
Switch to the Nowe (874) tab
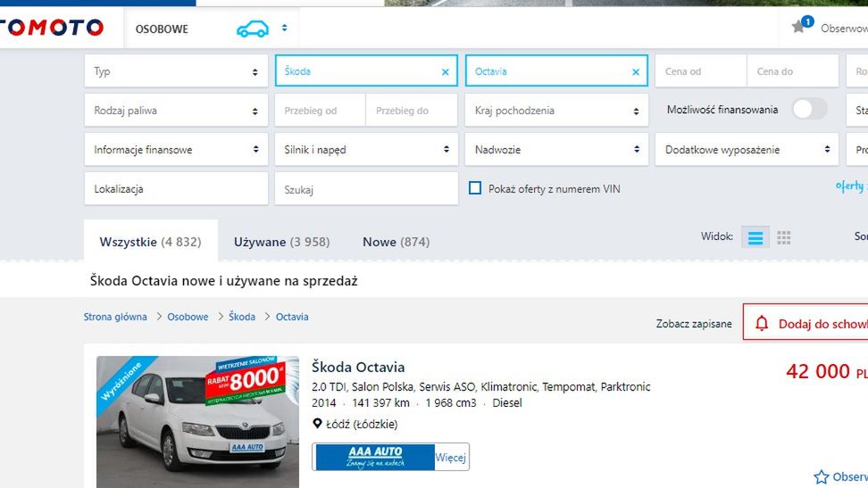click(396, 242)
